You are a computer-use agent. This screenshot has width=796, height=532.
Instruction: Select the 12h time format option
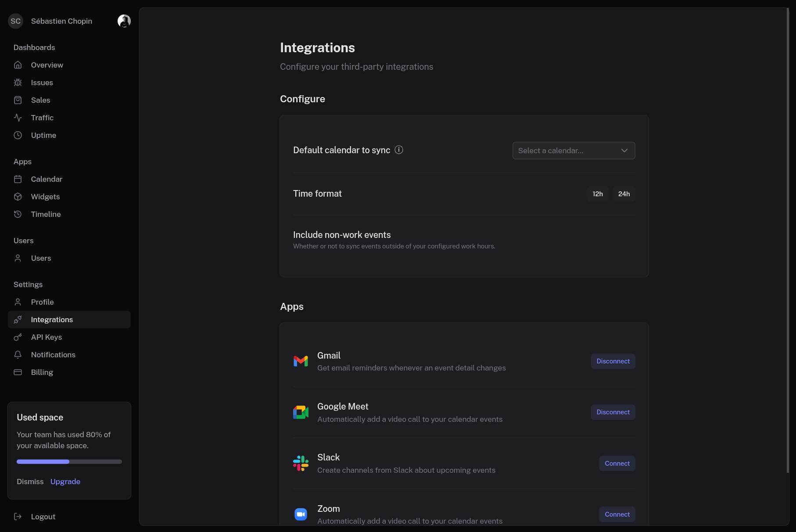click(598, 194)
